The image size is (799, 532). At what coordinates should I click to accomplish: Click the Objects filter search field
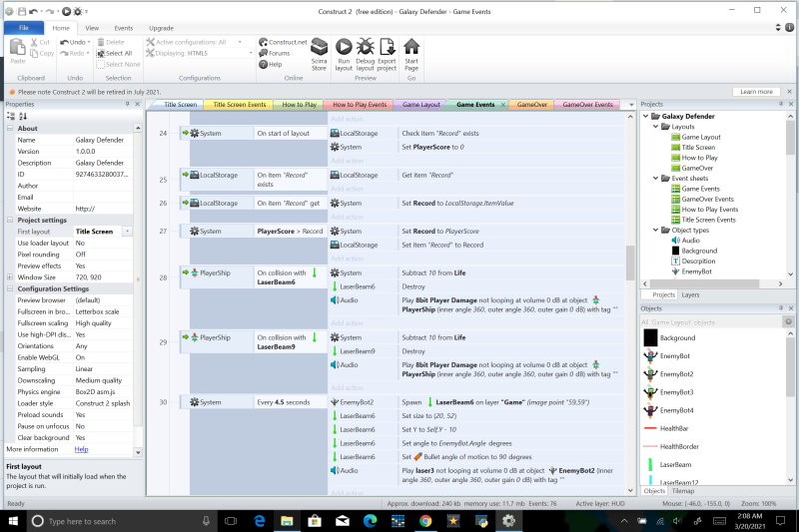pyautogui.click(x=710, y=322)
